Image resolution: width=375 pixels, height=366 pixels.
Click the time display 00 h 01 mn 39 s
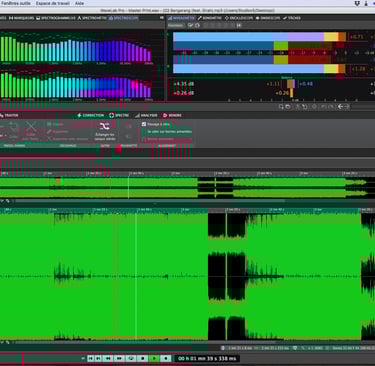pyautogui.click(x=207, y=358)
